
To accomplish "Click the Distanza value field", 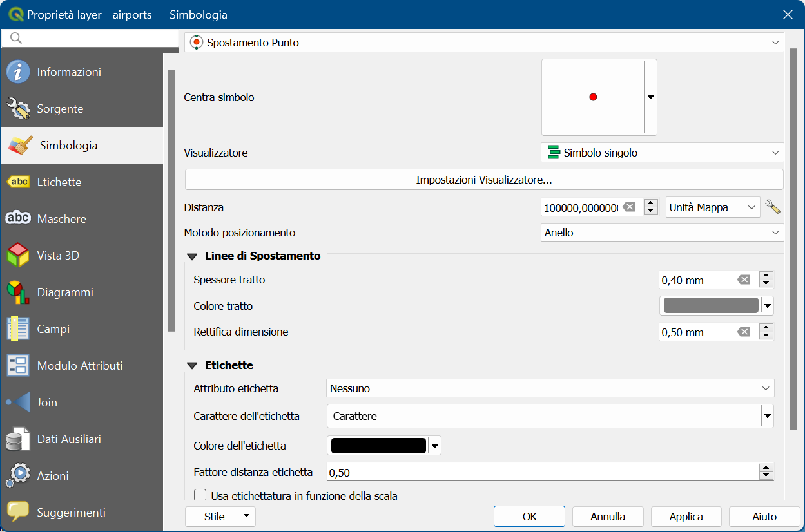I will coord(581,207).
